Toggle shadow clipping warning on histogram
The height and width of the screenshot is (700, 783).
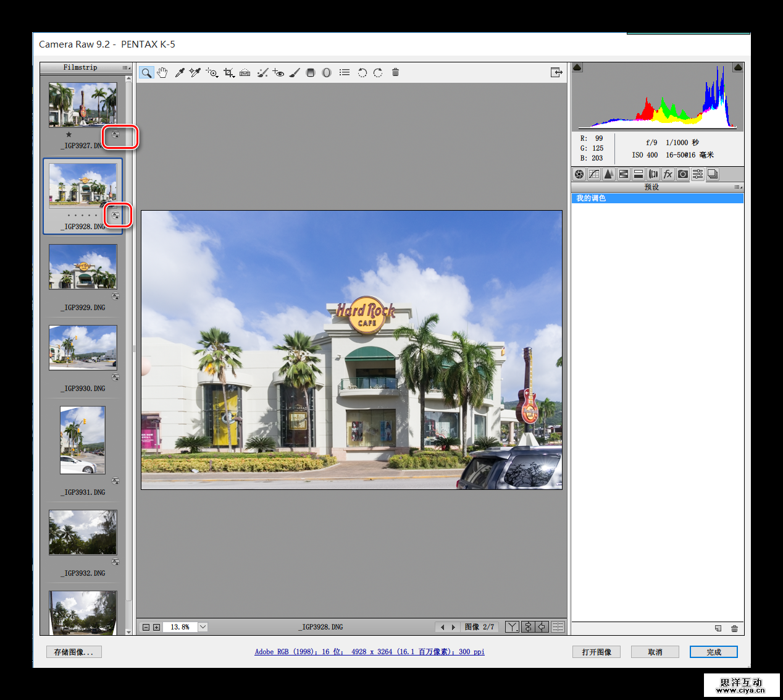tap(577, 67)
